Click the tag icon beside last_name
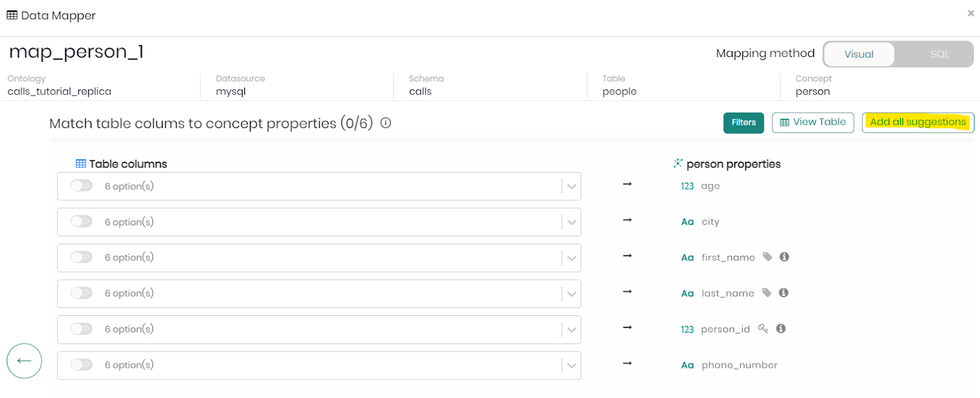Screen dimensions: 980x398 767,293
